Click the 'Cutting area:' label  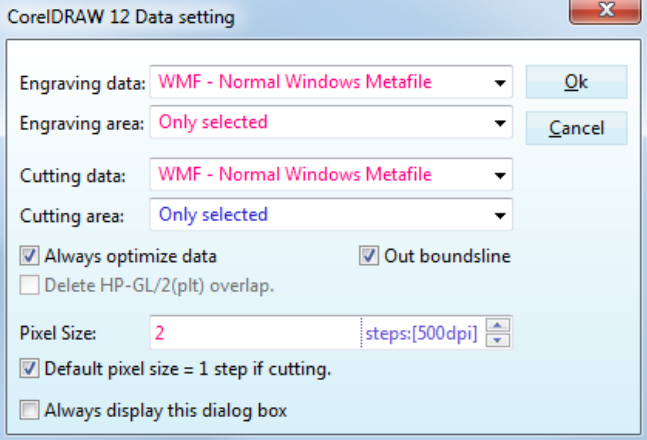coord(72,216)
